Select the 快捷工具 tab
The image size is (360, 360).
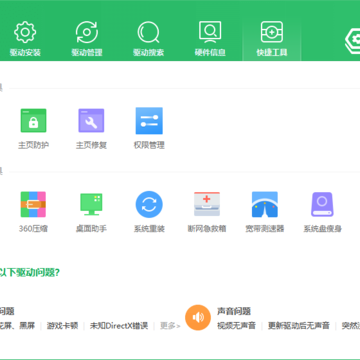272,38
